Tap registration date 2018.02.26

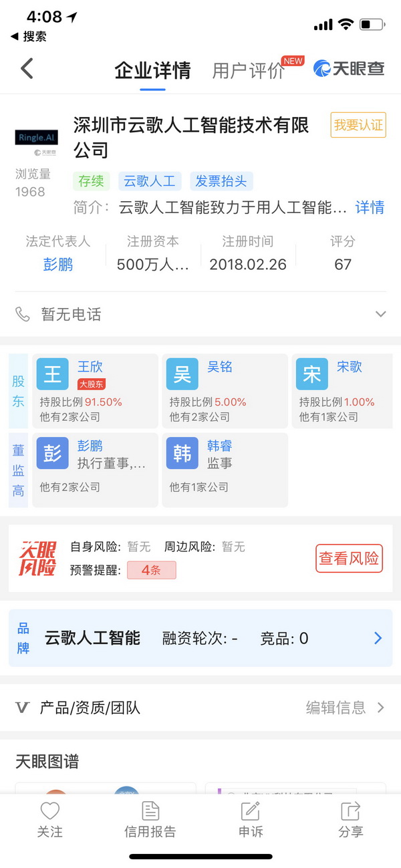point(248,265)
